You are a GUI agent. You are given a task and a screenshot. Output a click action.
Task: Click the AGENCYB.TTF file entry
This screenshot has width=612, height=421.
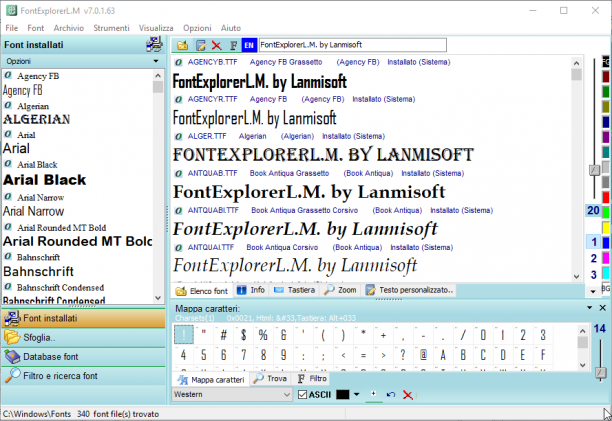[x=212, y=62]
